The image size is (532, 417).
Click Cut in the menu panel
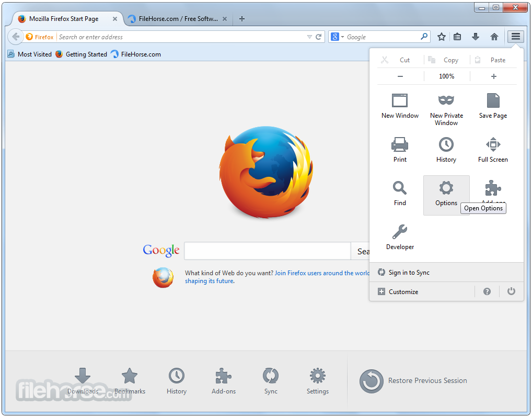point(400,60)
